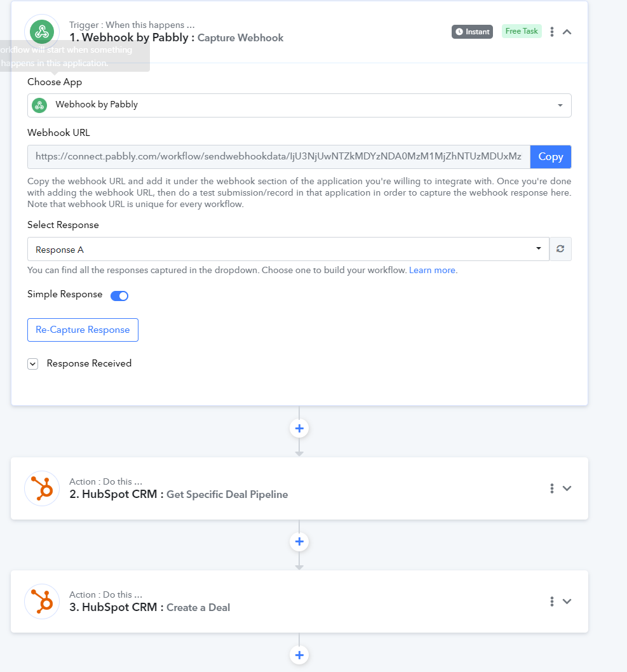Expand the Create a Deal step
The width and height of the screenshot is (627, 672).
(x=567, y=601)
